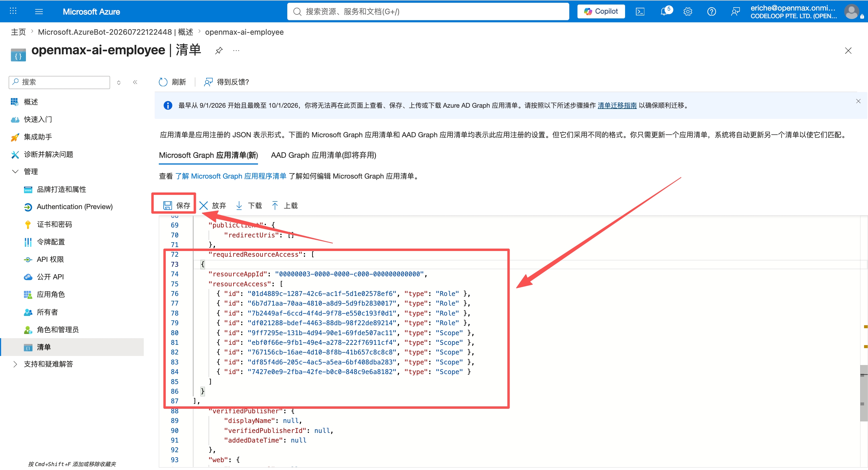This screenshot has width=868, height=470.
Task: Click line 72 "requiredResourceAccess" in editor
Action: click(255, 254)
